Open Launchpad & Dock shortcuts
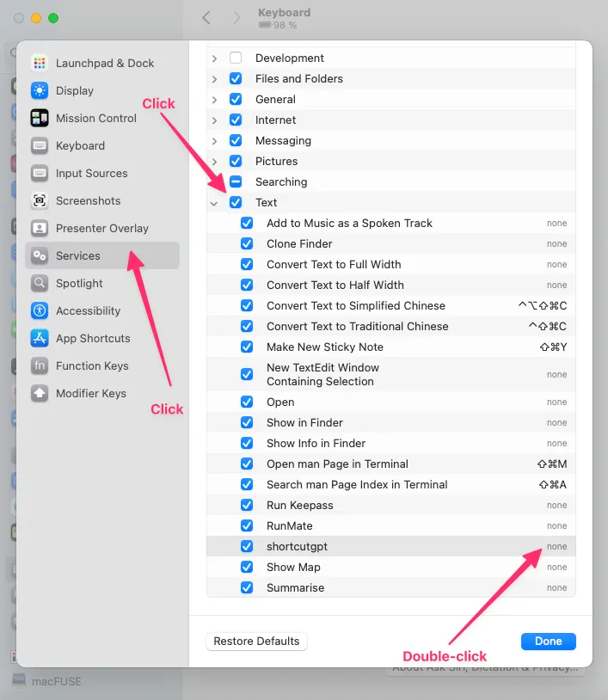Image resolution: width=608 pixels, height=700 pixels. pos(102,63)
